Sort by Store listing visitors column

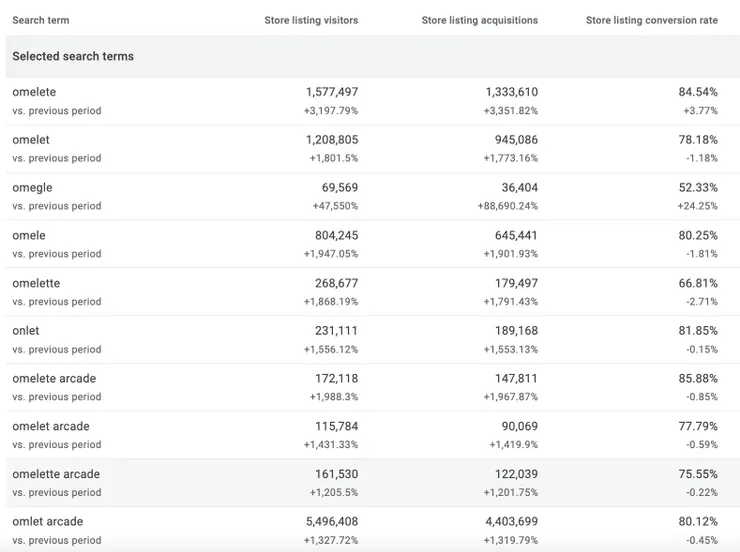311,20
